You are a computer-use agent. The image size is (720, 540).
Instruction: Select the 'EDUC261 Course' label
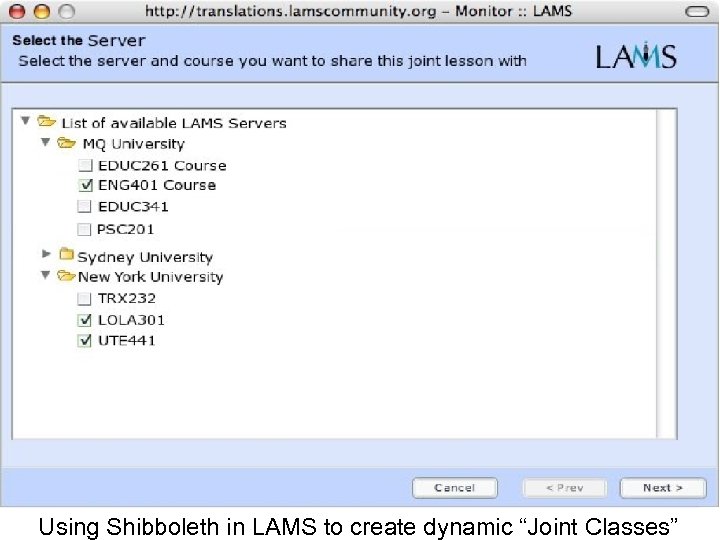162,166
